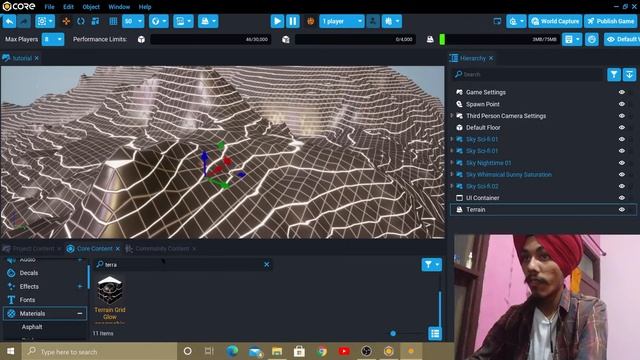Hide the Default Floor object
640x360 pixels.
(x=622, y=127)
